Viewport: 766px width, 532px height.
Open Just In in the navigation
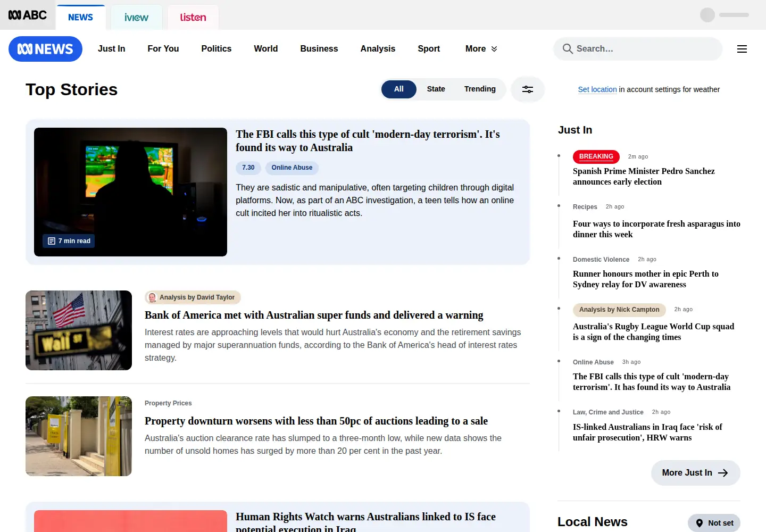pos(112,49)
